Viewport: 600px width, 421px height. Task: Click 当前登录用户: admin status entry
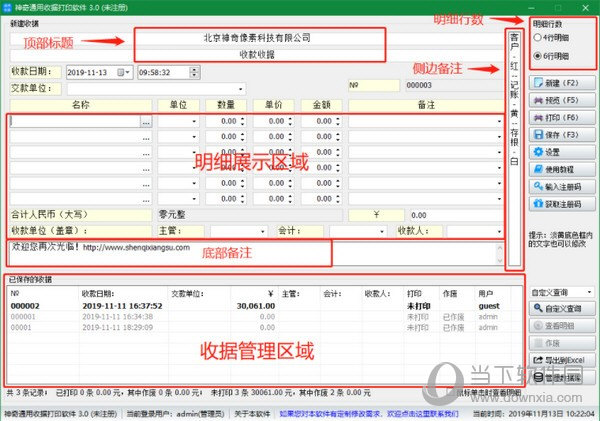pyautogui.click(x=175, y=414)
